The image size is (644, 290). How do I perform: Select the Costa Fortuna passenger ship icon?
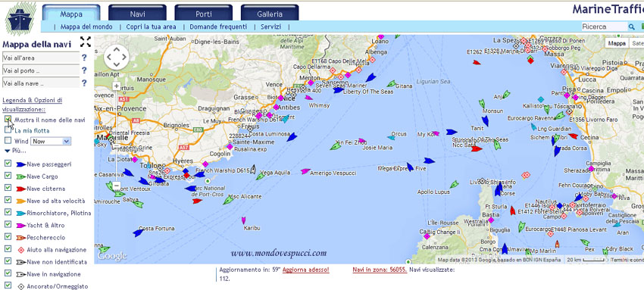[x=139, y=233]
